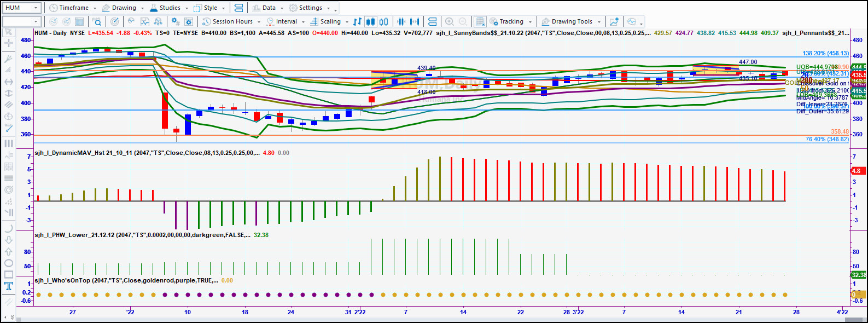Click the binoculars-style study icon
Screen dimensions: 868x323
tap(158, 21)
